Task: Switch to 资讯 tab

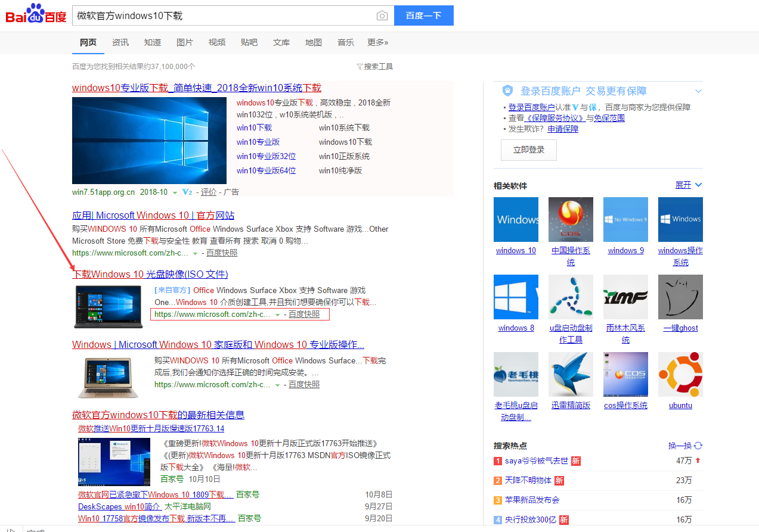Action: pyautogui.click(x=120, y=42)
